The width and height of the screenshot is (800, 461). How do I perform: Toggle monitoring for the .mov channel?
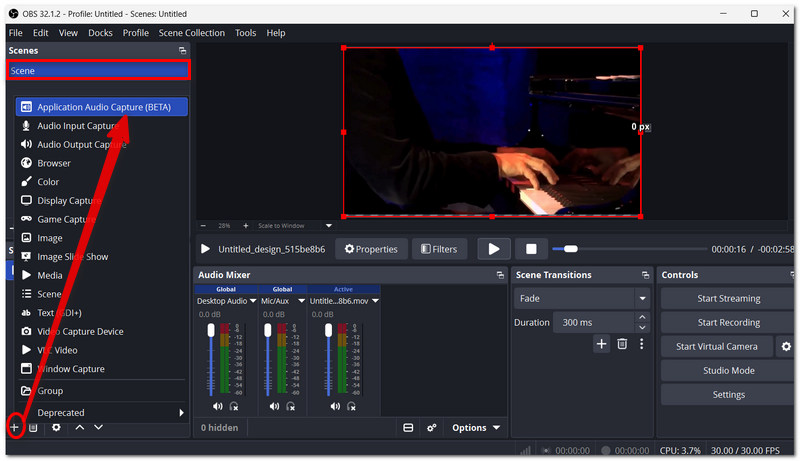click(x=352, y=406)
